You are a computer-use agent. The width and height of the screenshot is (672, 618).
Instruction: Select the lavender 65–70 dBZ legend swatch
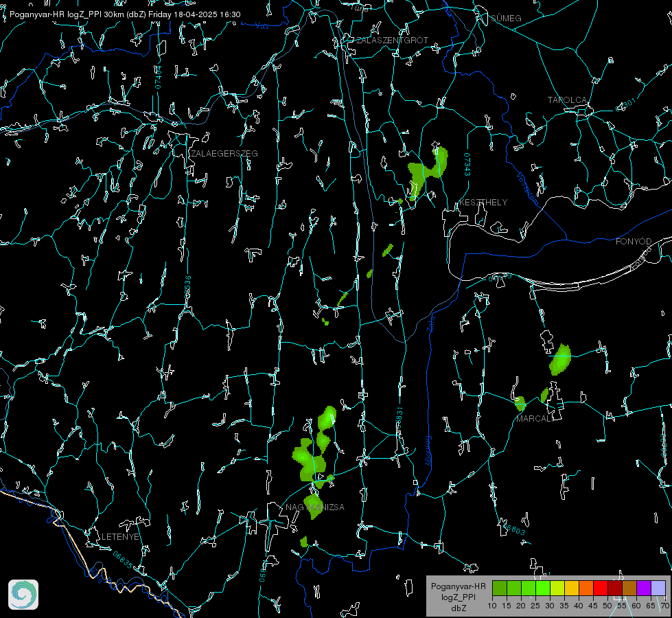[x=658, y=588]
